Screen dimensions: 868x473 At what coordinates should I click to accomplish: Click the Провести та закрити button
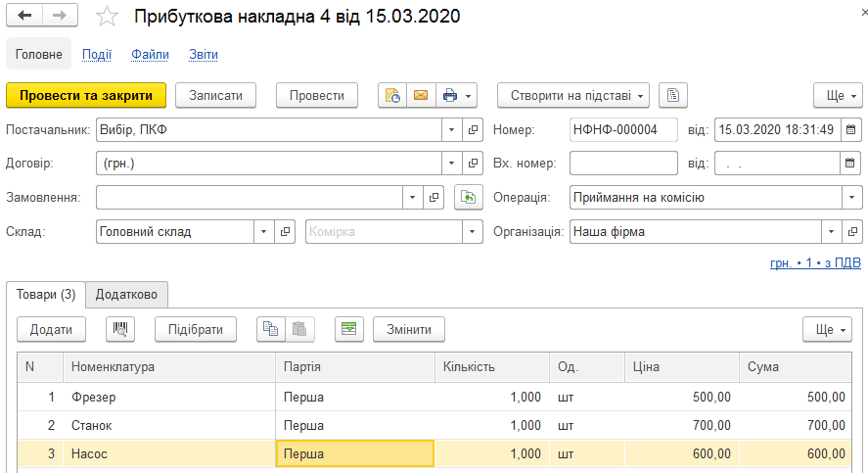86,95
